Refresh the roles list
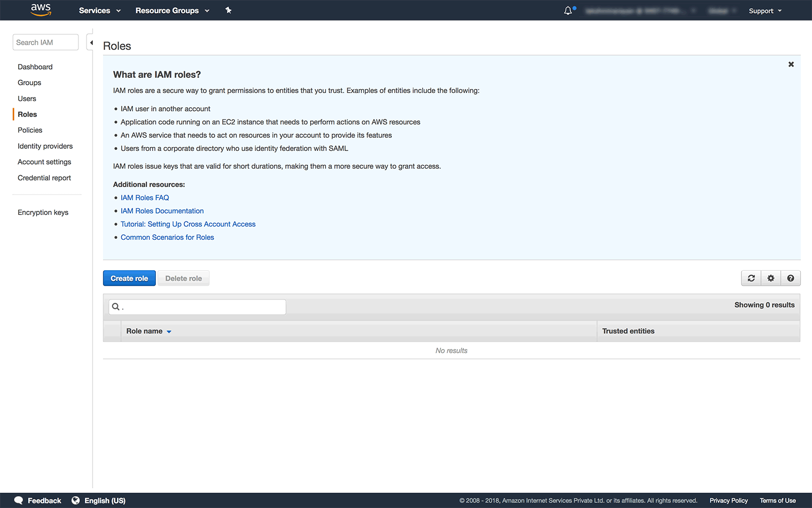Screen dimensions: 812x508 tap(751, 278)
